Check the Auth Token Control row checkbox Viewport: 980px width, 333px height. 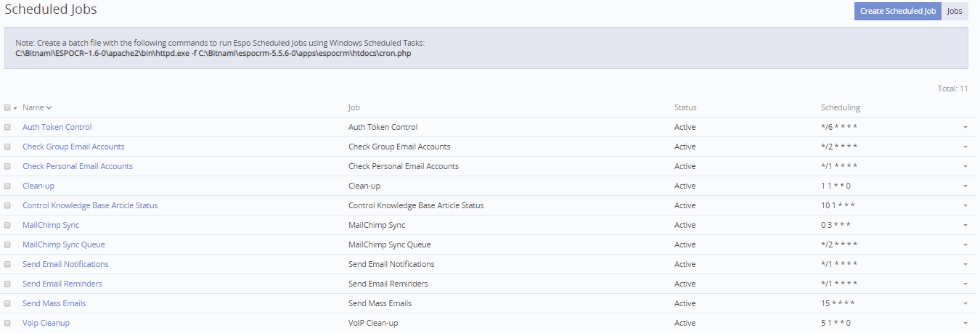point(7,127)
